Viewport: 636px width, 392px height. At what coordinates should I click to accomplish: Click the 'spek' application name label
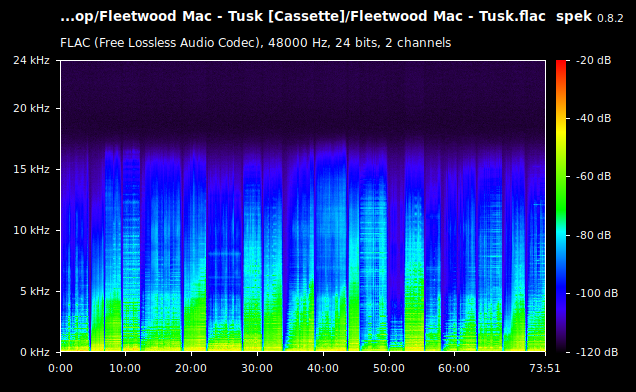[x=574, y=17]
